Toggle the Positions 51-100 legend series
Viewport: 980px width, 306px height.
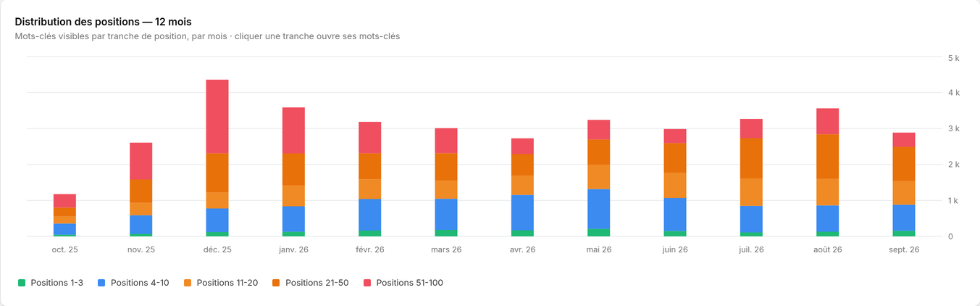click(x=403, y=283)
